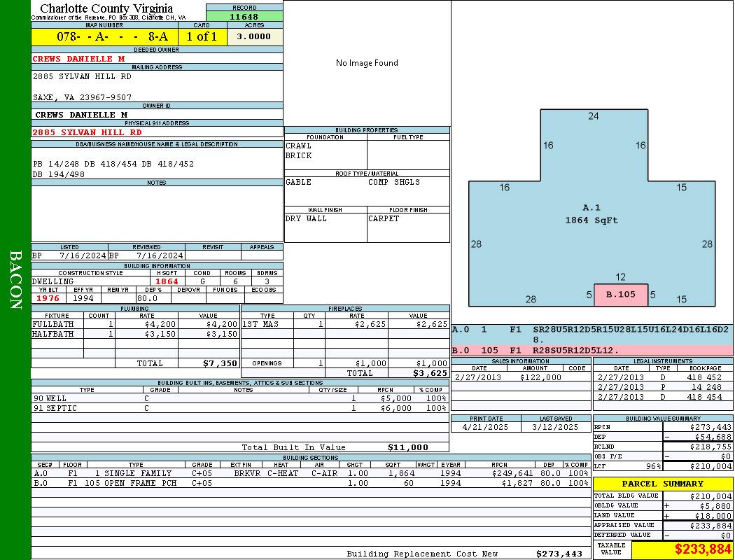Select the map number 078-A-8-A field
Screen dimensions: 735x560
104,37
